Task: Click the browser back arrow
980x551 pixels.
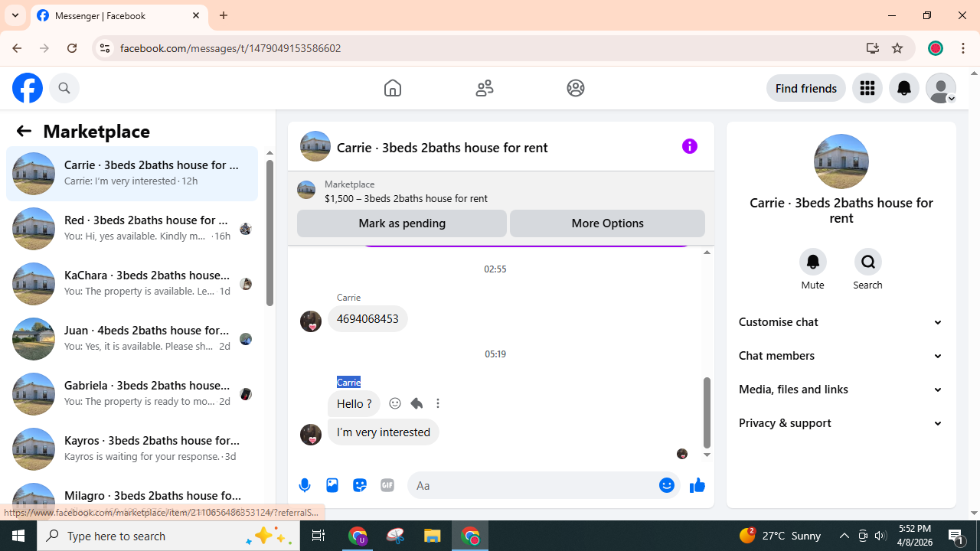Action: (x=17, y=48)
